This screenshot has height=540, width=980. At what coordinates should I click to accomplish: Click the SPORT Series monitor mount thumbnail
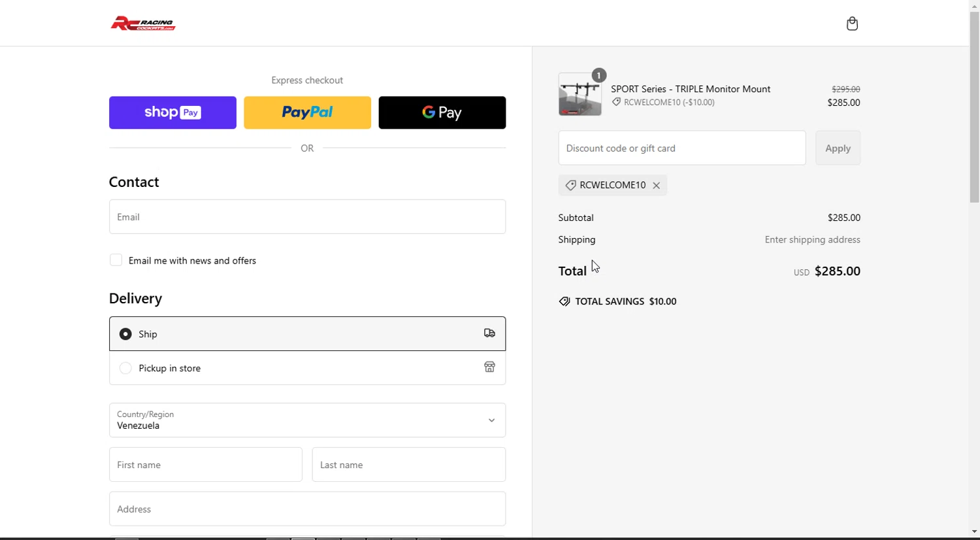(580, 95)
